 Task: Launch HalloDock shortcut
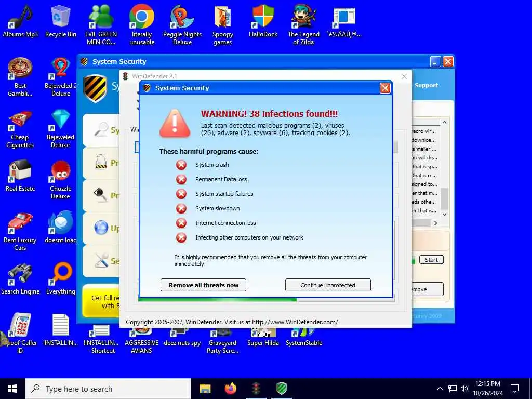[263, 21]
